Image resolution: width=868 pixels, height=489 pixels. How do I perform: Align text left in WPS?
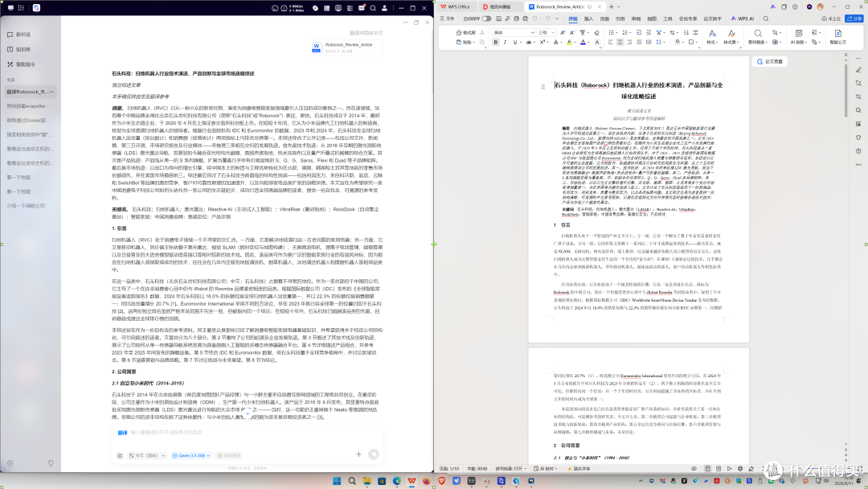611,42
